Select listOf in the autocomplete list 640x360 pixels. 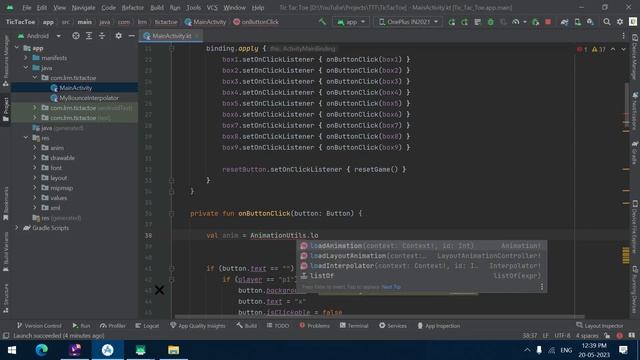(x=421, y=276)
